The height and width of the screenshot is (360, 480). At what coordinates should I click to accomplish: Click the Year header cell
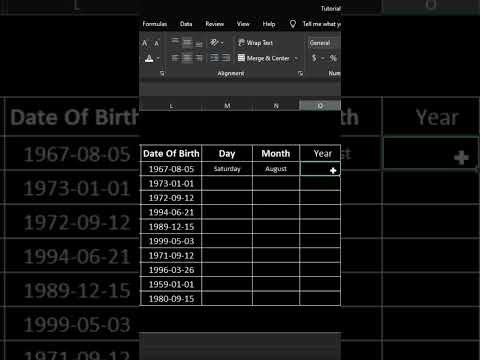[x=320, y=154]
